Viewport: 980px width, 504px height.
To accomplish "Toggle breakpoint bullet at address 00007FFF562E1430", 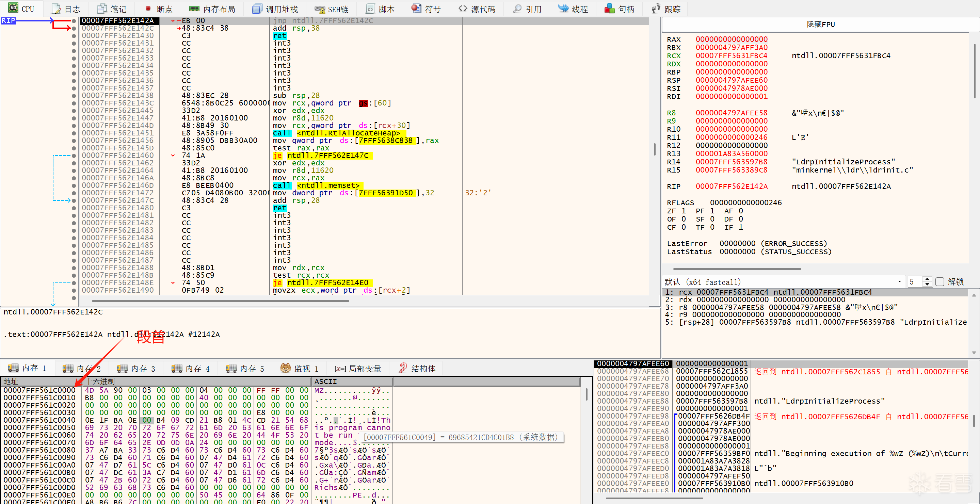I will tap(74, 36).
